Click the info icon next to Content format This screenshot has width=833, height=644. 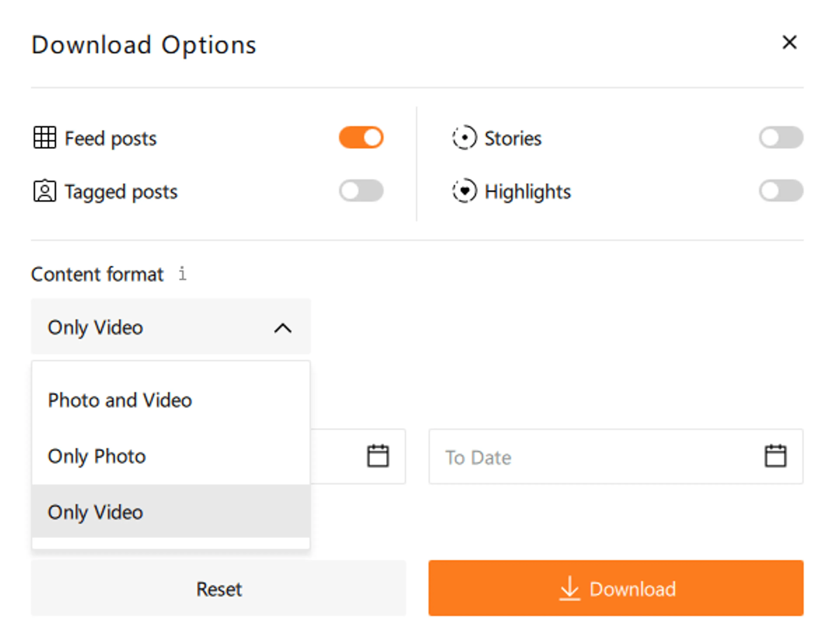click(182, 274)
